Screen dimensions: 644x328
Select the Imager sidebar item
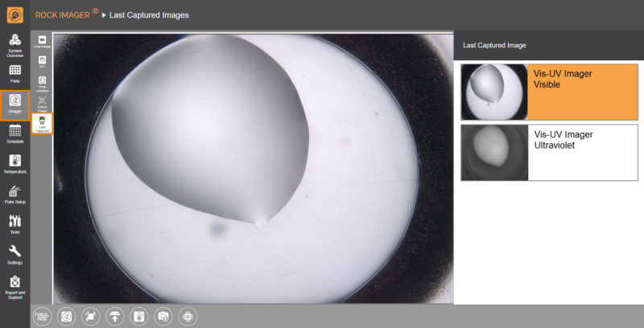coord(14,104)
